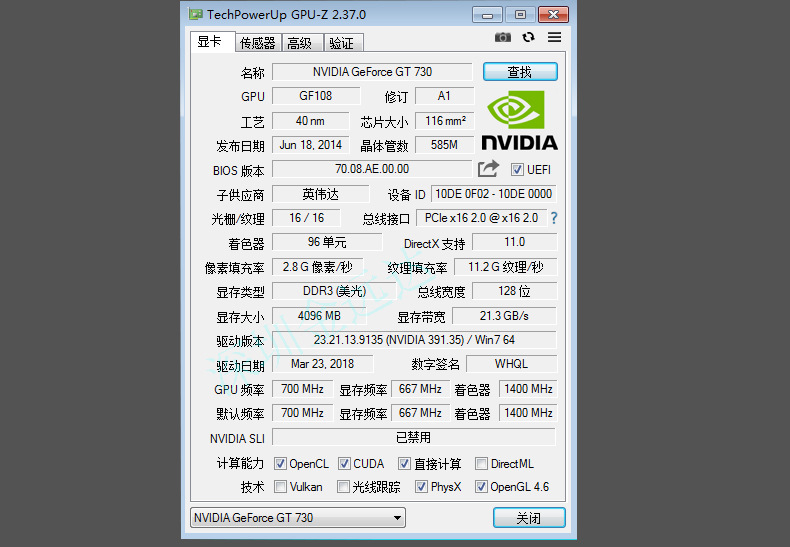Open the NVIDIA GeForce GT 730 GPU dropdown

click(298, 518)
